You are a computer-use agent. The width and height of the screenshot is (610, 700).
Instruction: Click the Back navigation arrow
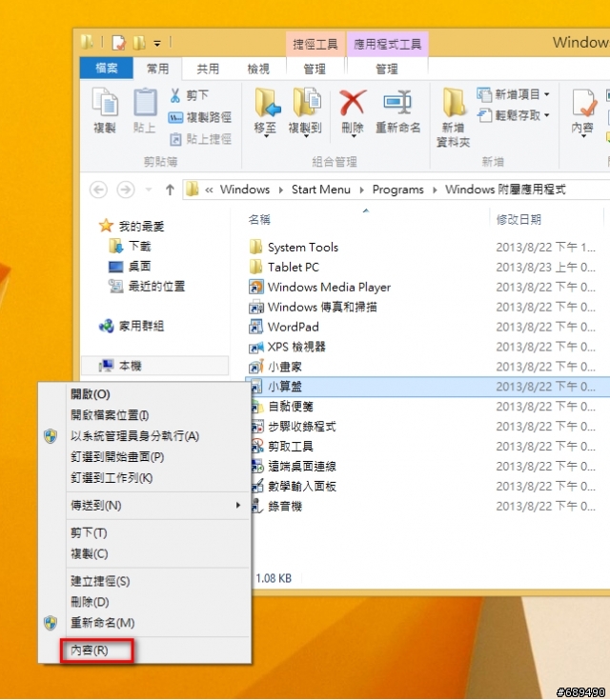coord(98,190)
